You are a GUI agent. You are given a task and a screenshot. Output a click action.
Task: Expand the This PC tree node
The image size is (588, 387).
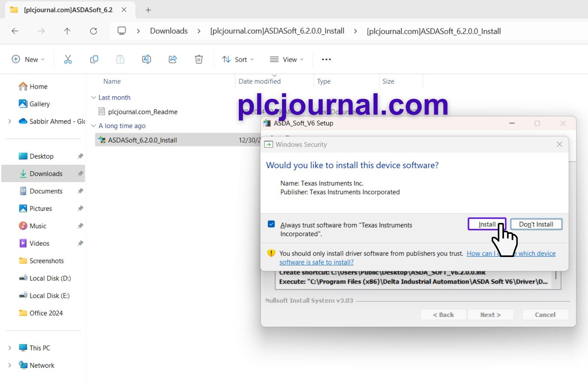(x=10, y=348)
